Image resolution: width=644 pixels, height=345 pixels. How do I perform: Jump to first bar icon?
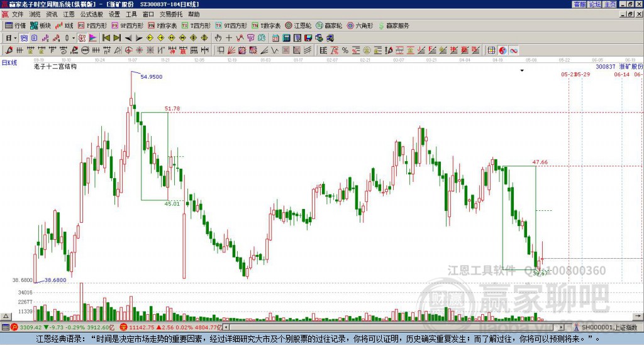pyautogui.click(x=106, y=38)
